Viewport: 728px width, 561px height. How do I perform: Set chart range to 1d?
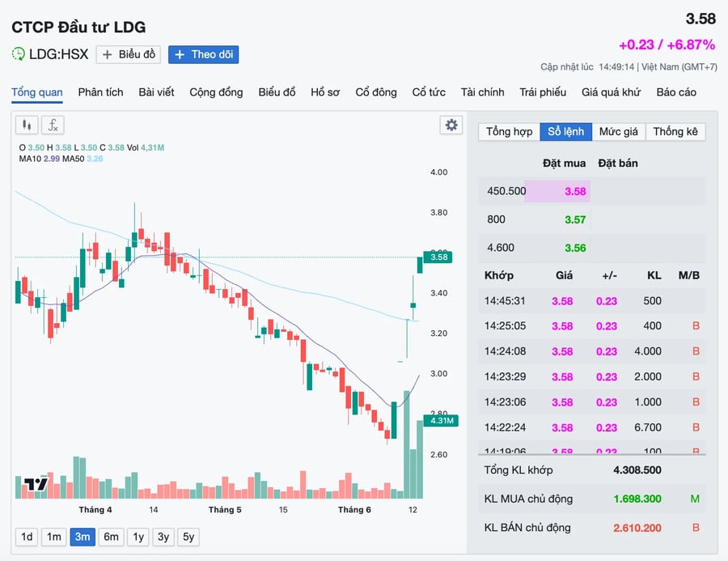(x=27, y=537)
